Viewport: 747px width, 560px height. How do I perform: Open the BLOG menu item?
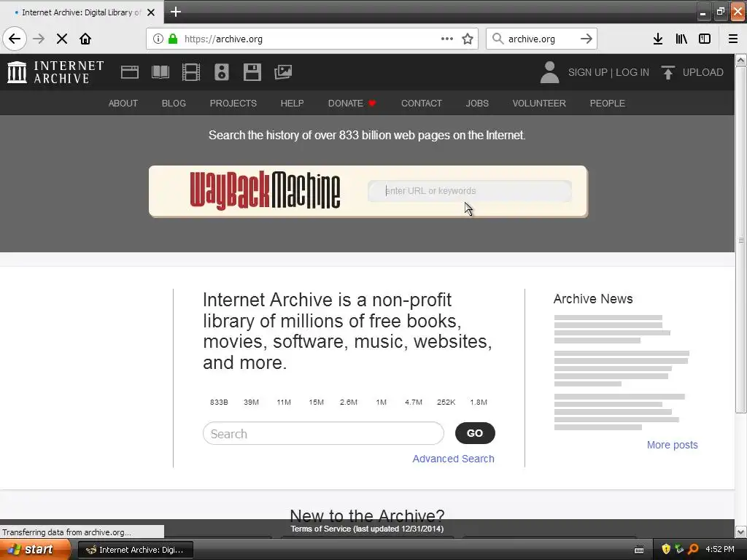click(174, 104)
